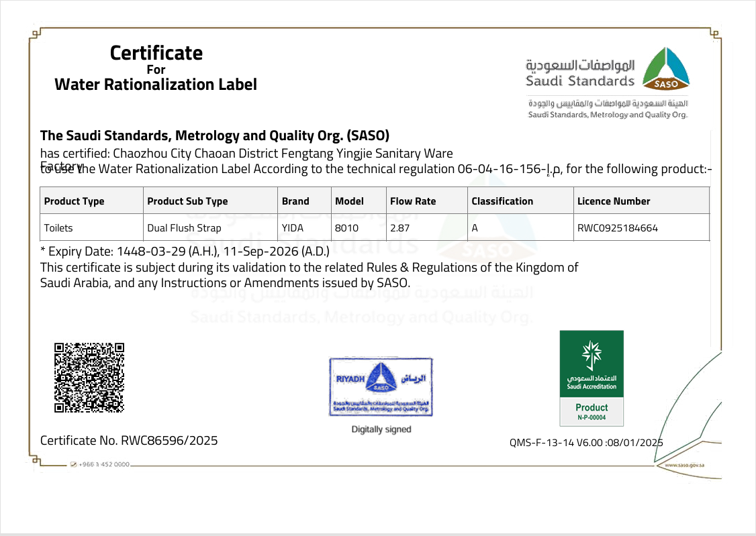Click the Dual Flush Strap cell

(184, 228)
